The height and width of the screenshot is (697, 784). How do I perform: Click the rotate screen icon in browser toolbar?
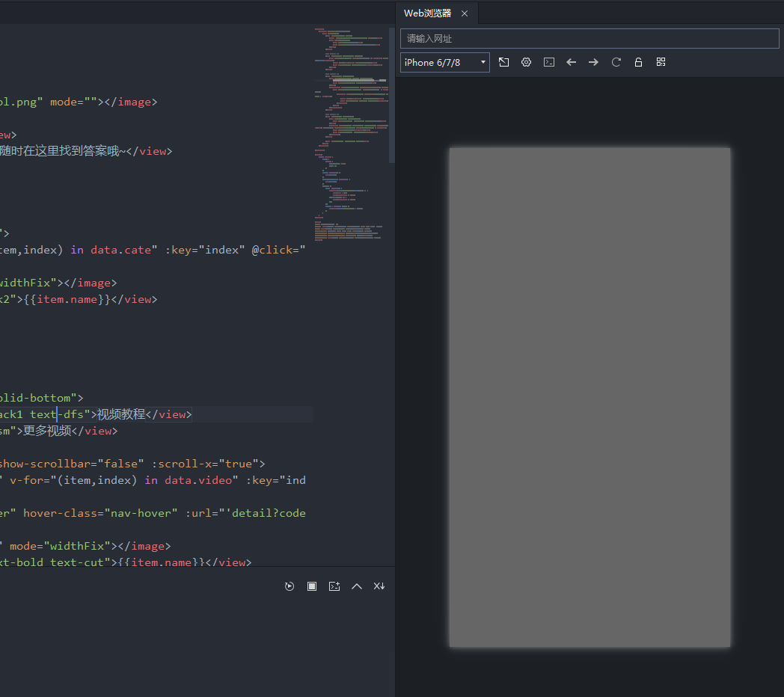click(x=504, y=62)
